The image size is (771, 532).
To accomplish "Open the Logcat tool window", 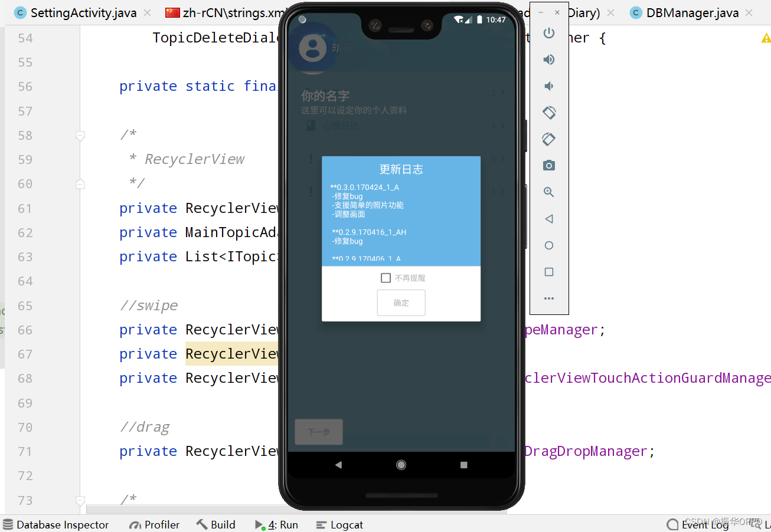I will point(339,524).
